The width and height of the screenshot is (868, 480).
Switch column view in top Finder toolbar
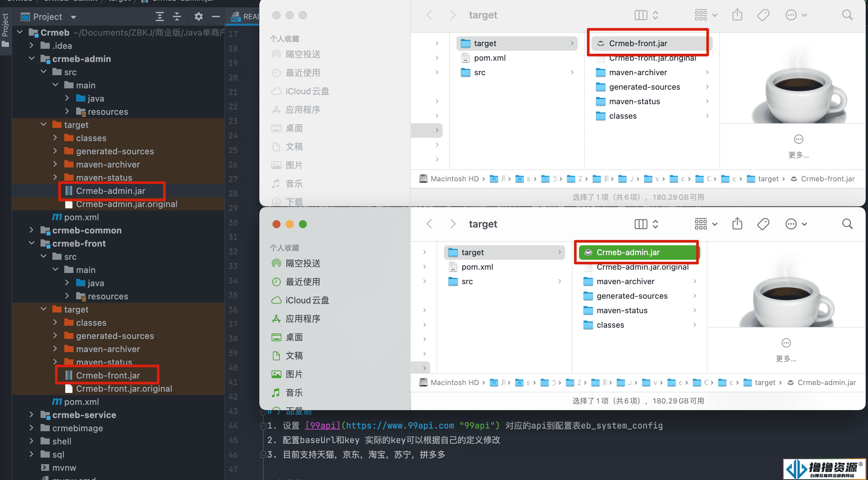[646, 15]
